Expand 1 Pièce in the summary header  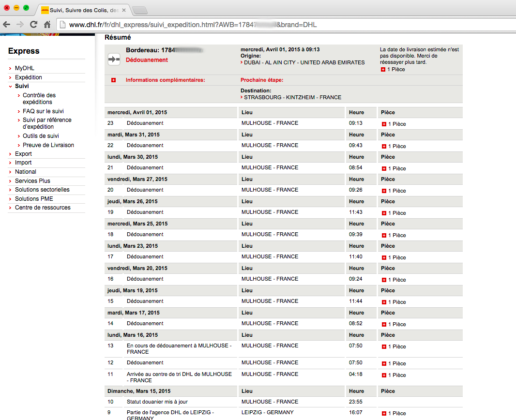[383, 69]
